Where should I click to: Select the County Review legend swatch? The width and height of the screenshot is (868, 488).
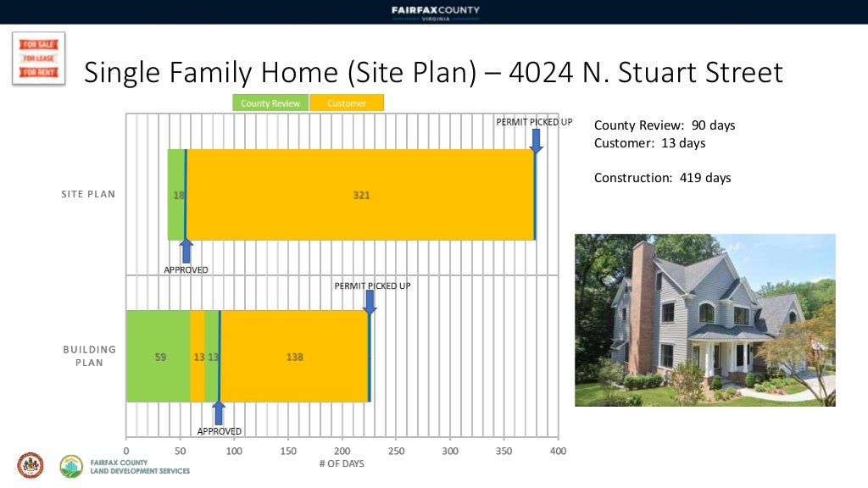[x=270, y=103]
